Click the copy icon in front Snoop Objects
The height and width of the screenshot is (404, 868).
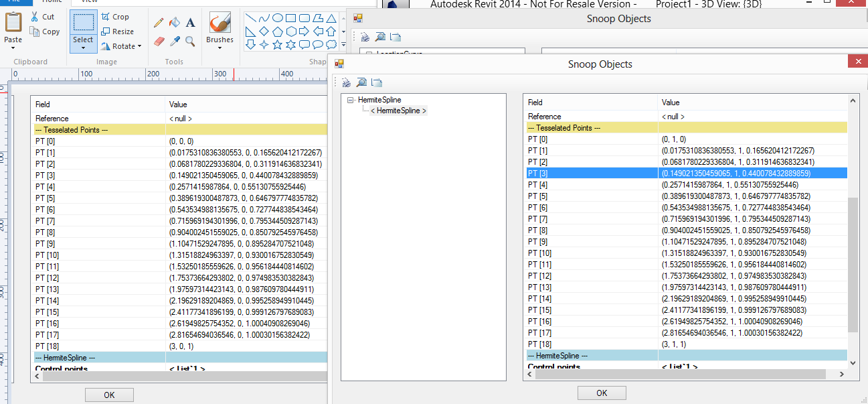pyautogui.click(x=377, y=83)
